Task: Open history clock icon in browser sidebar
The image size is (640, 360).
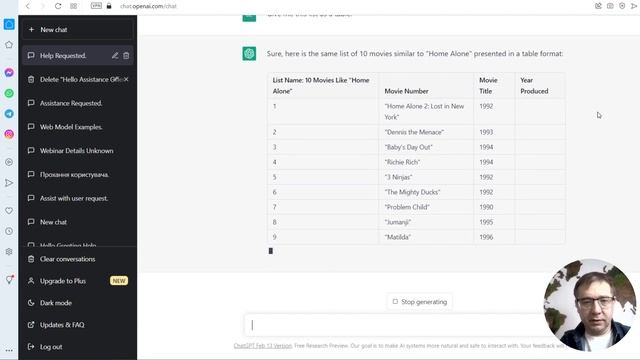Action: pyautogui.click(x=9, y=231)
